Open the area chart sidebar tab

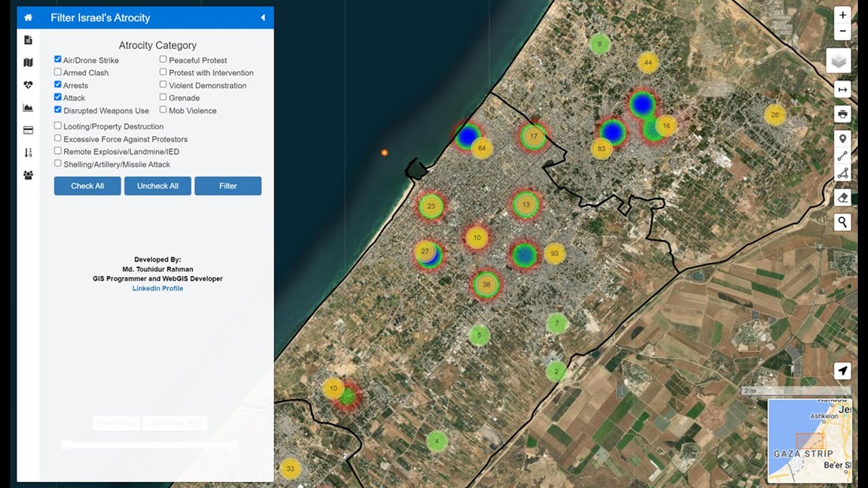point(28,108)
